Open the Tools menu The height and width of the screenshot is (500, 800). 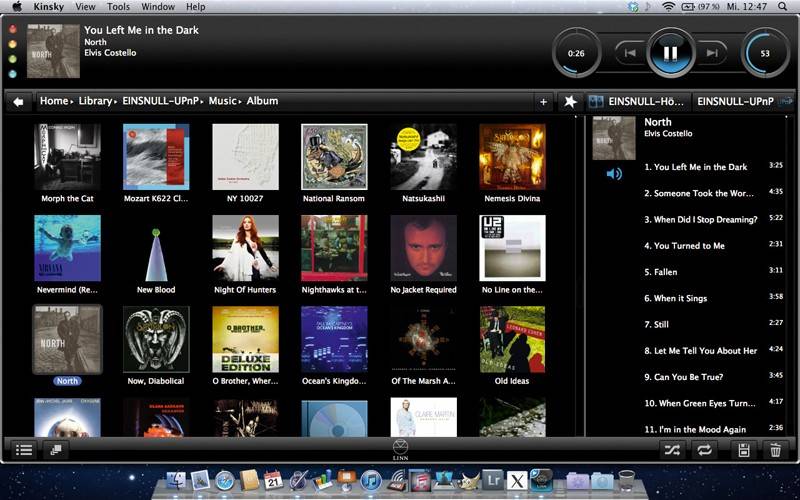click(118, 7)
